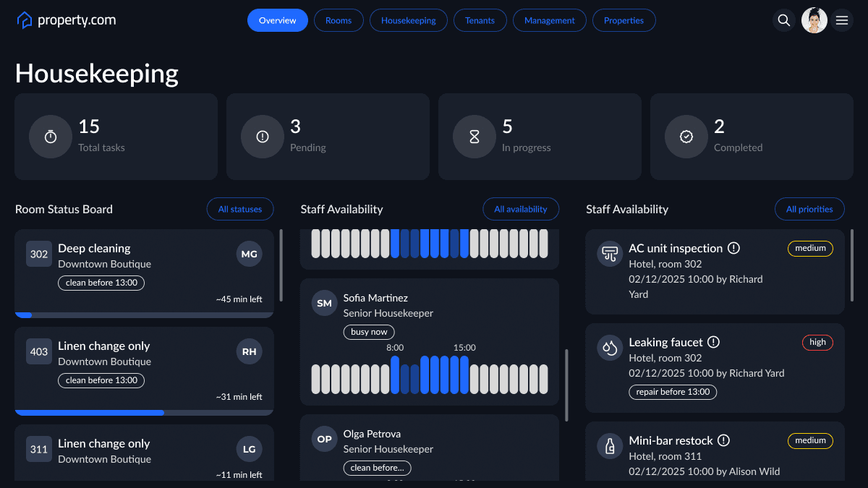Open the hamburger menu icon

pyautogui.click(x=842, y=20)
